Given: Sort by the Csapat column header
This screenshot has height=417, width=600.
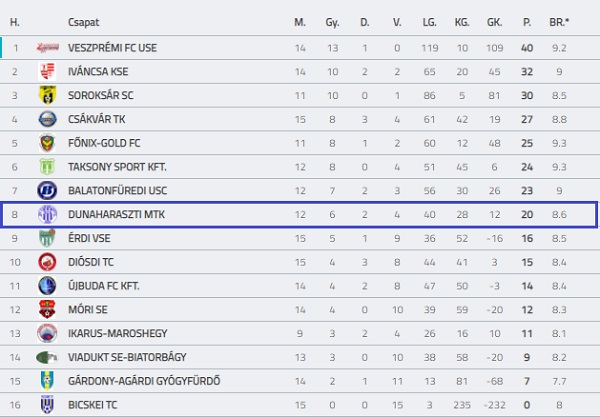Looking at the screenshot, I should pyautogui.click(x=83, y=21).
